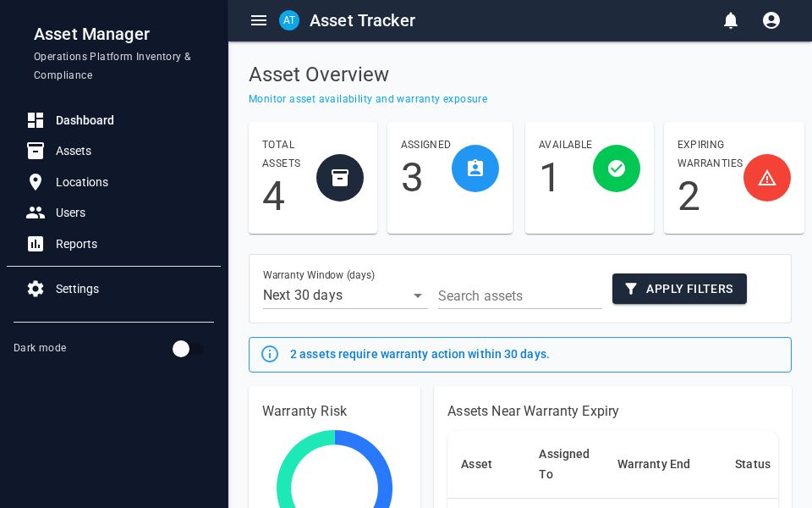Click the Assigned badge icon
812x508 pixels.
pos(475,168)
